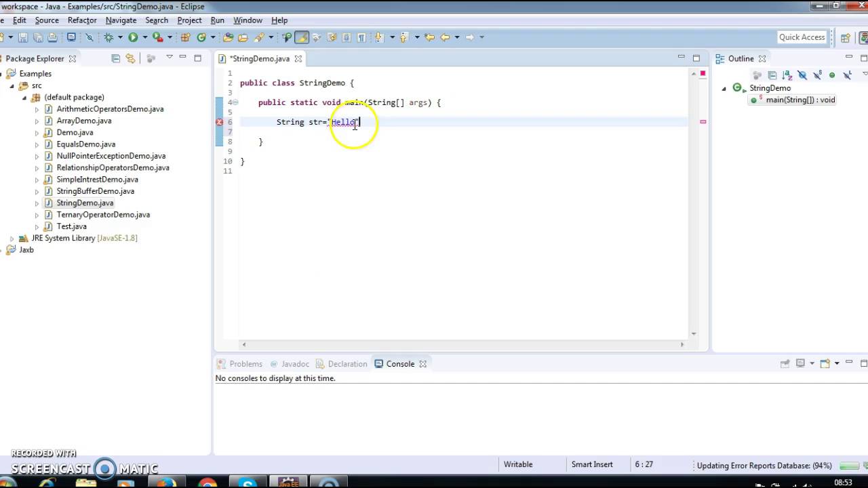The image size is (868, 488).
Task: Toggle Link with Editor in Package Explorer
Action: (x=130, y=59)
